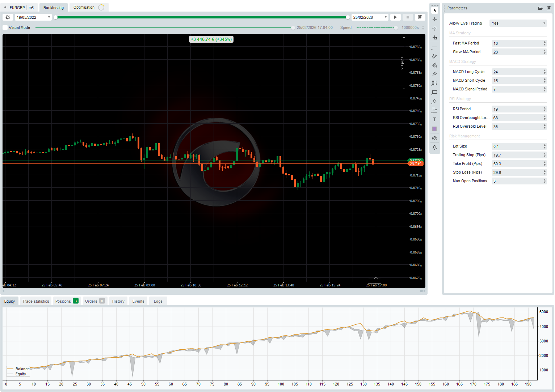Select the rectangle drawing tool
This screenshot has width=555, height=392.
pyautogui.click(x=434, y=92)
